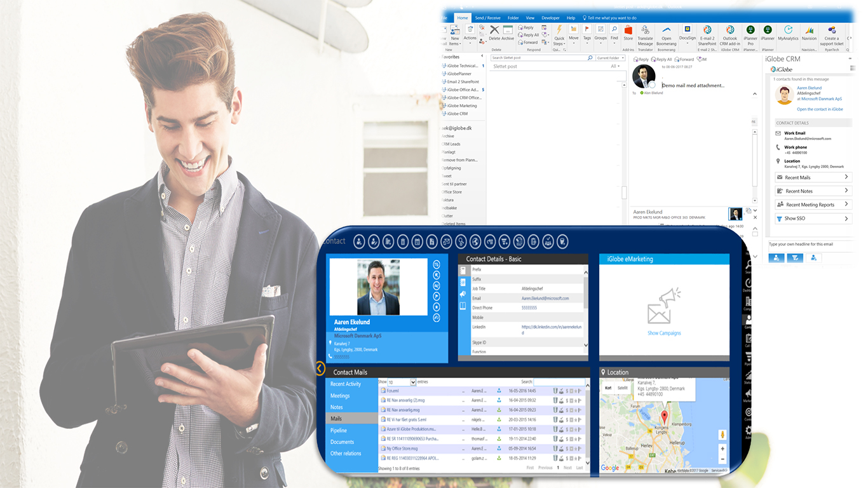Zoom out on the location map
The image size is (868, 488).
click(x=722, y=459)
